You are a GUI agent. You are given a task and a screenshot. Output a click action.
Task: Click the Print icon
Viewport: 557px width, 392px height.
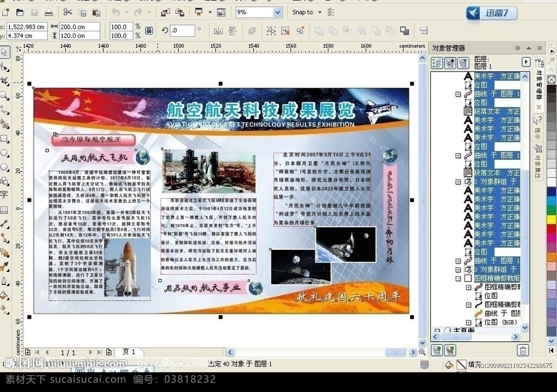[48, 13]
